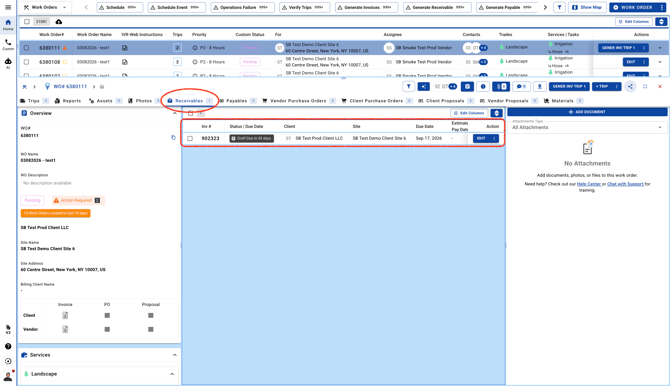Toggle row density button in main grid
The image size is (670, 386).
661,22
